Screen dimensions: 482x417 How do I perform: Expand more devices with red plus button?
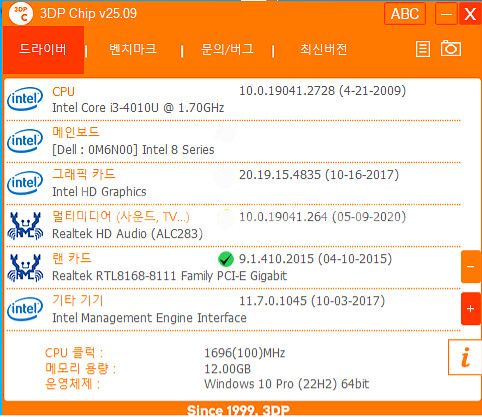[x=471, y=309]
